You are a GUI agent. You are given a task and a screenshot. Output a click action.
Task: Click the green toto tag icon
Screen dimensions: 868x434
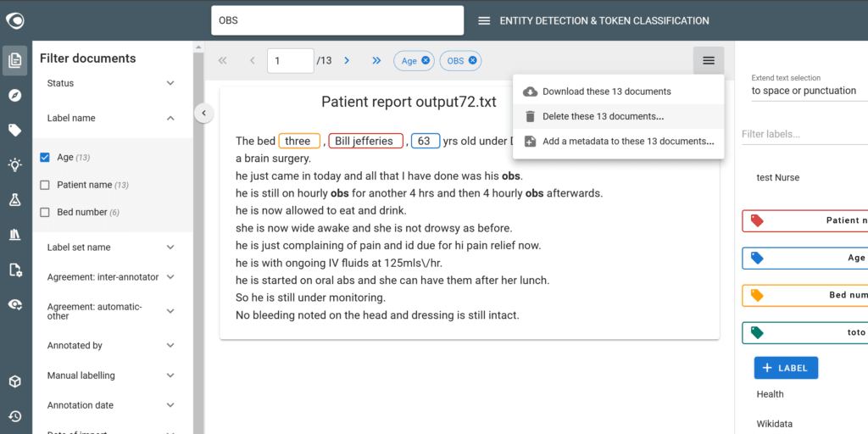[757, 332]
